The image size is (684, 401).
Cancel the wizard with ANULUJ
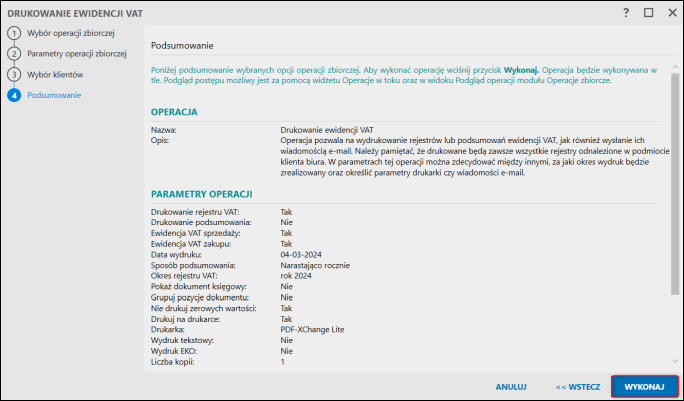click(511, 385)
